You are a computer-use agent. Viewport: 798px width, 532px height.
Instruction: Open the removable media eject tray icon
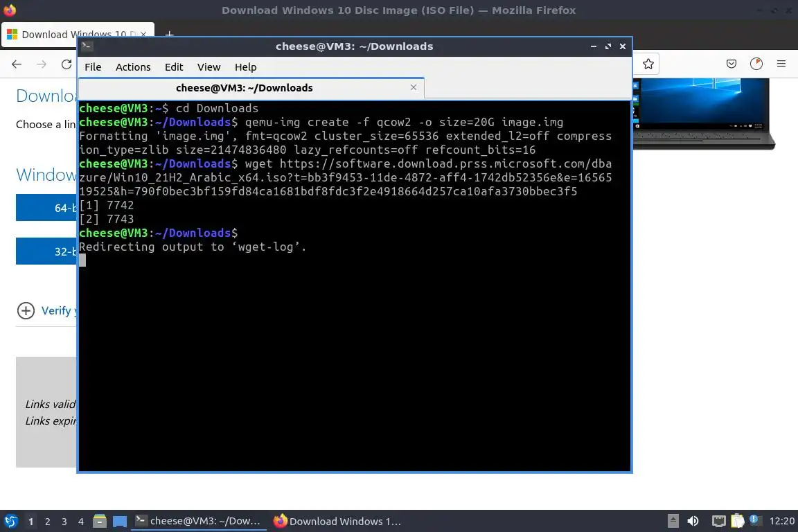click(673, 521)
